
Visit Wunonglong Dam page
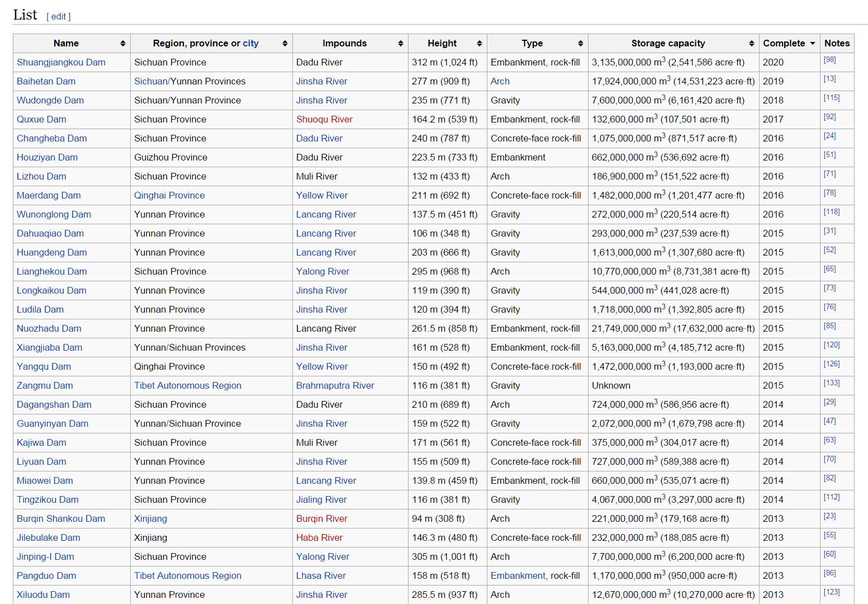(54, 215)
